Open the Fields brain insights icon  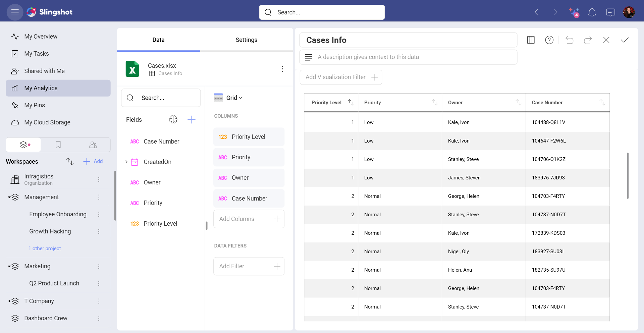point(173,119)
